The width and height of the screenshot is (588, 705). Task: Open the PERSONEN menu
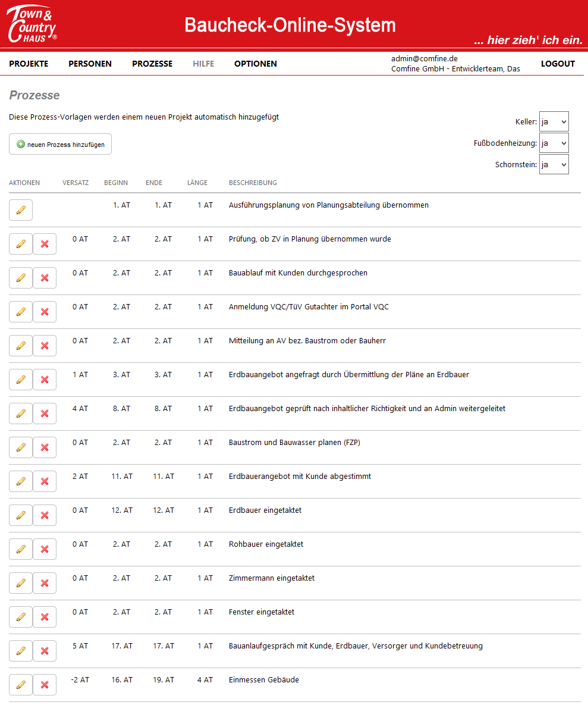pos(90,64)
